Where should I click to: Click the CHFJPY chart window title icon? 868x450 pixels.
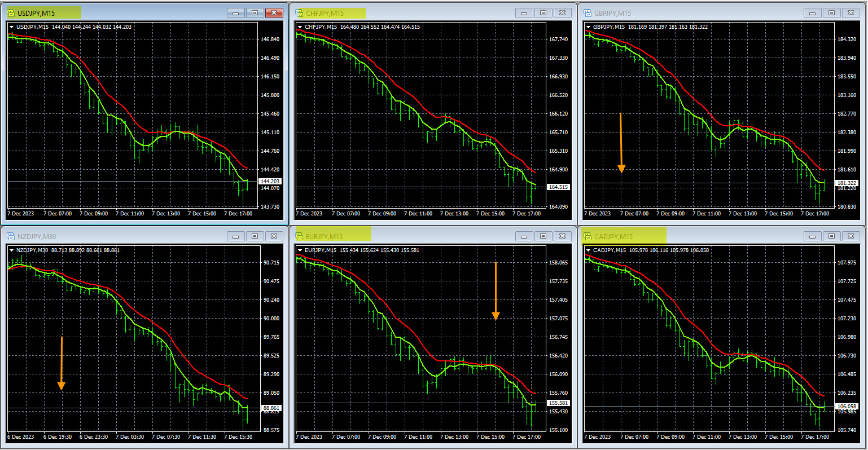[299, 13]
